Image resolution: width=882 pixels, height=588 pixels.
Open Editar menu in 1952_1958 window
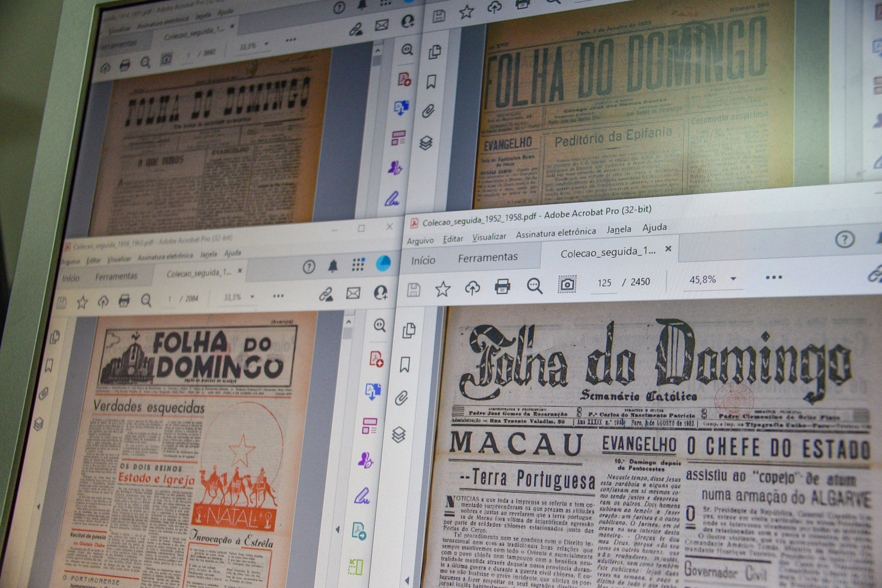tap(453, 239)
